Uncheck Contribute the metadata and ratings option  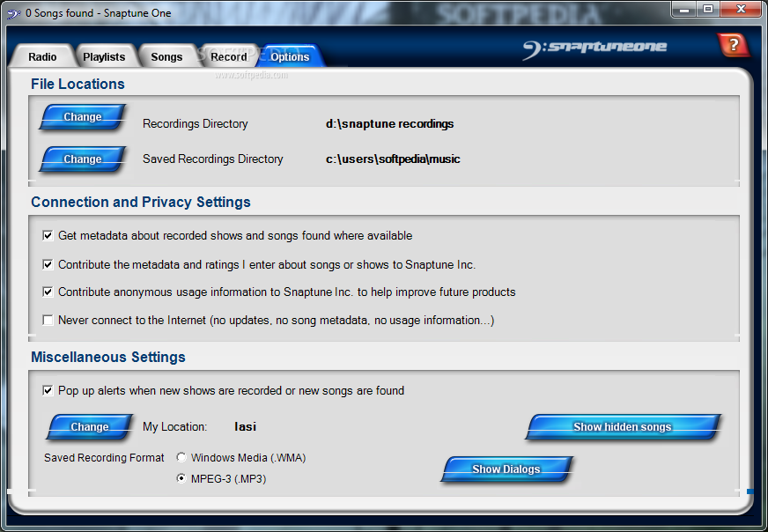(48, 264)
